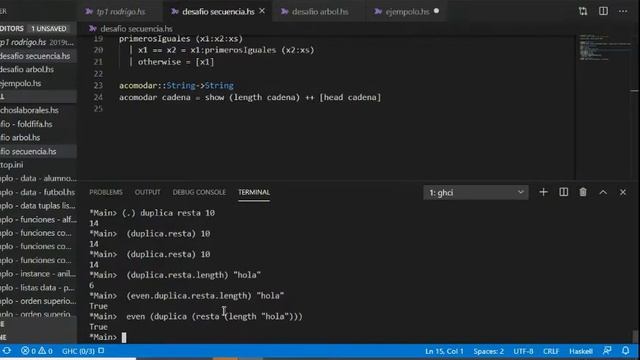This screenshot has height=360, width=640.
Task: Click line 24 acomodar cadena code
Action: 250,98
